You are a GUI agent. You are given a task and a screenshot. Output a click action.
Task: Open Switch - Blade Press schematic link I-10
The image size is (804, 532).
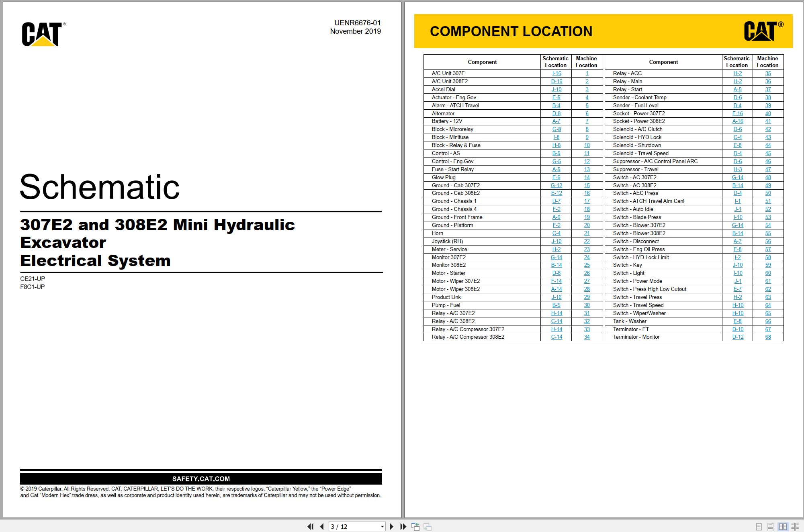738,217
